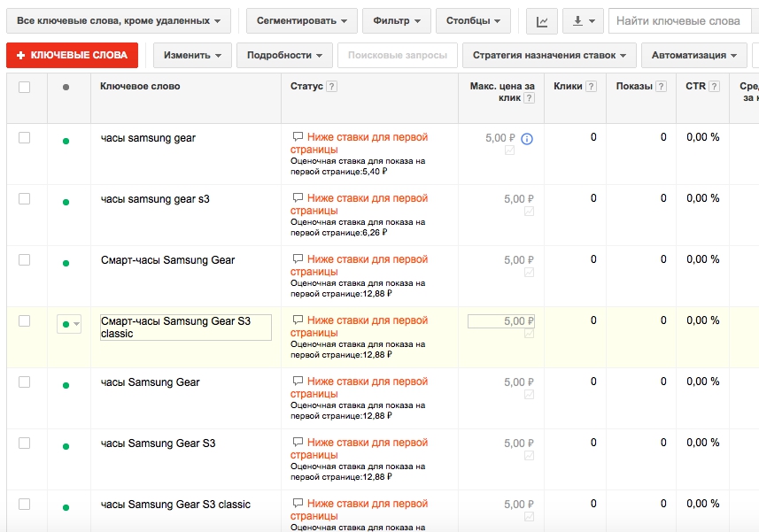Sort by CTR column header

(695, 86)
